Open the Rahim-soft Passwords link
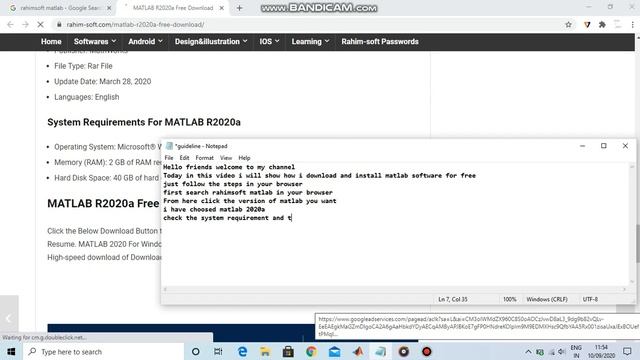The image size is (640, 360). pyautogui.click(x=380, y=42)
